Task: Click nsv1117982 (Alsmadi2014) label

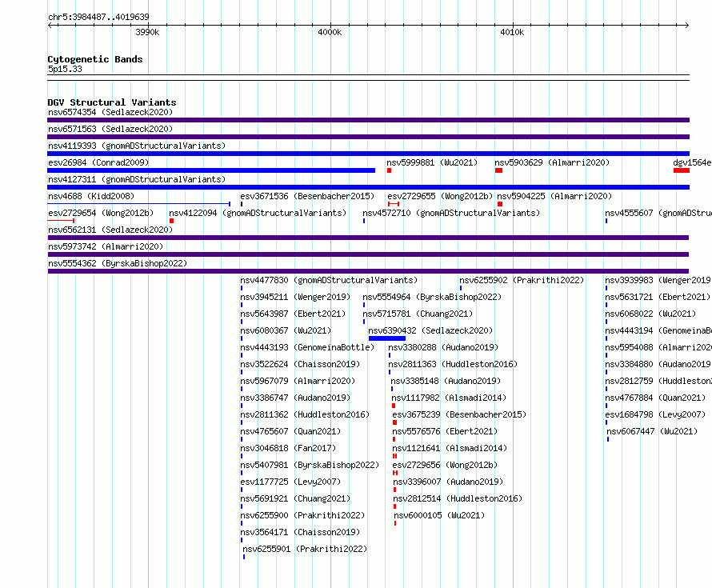Action: pyautogui.click(x=449, y=398)
